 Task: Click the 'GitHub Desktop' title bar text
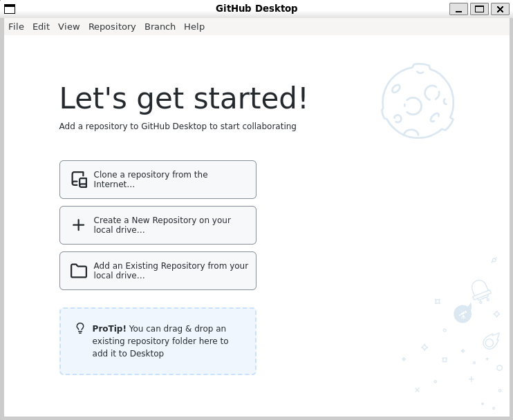pos(256,8)
